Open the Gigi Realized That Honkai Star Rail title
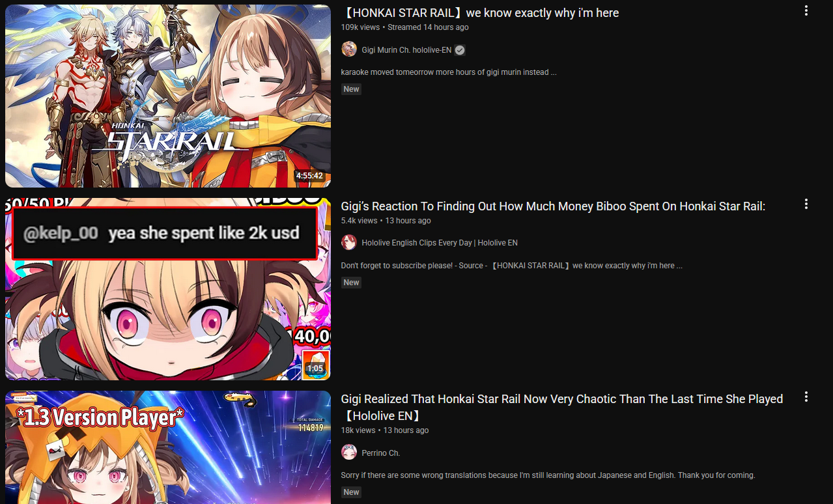 (562, 407)
